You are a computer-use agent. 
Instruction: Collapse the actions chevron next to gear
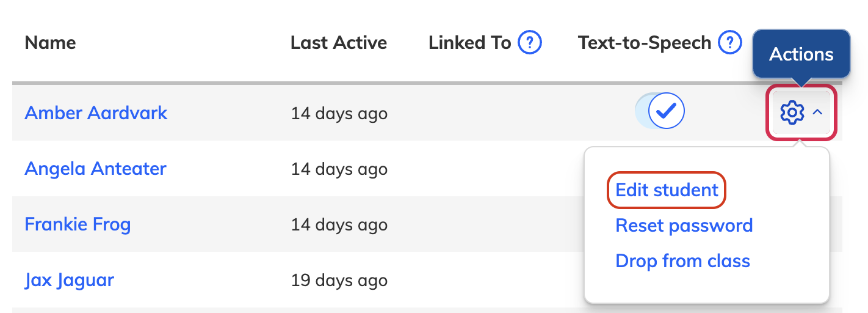[818, 112]
